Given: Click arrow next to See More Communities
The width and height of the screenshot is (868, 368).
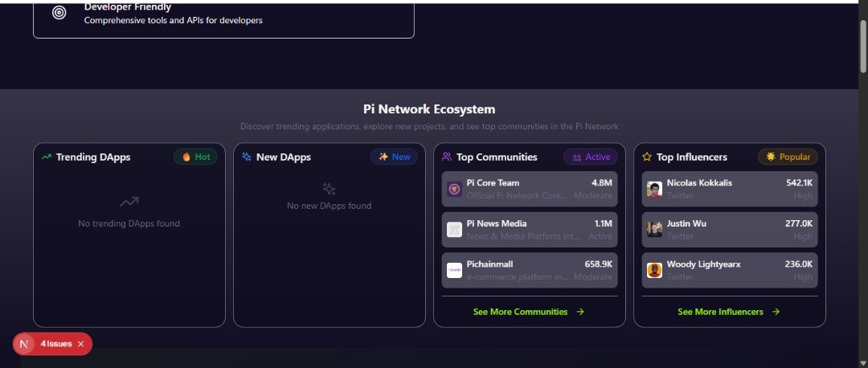Looking at the screenshot, I should [580, 312].
